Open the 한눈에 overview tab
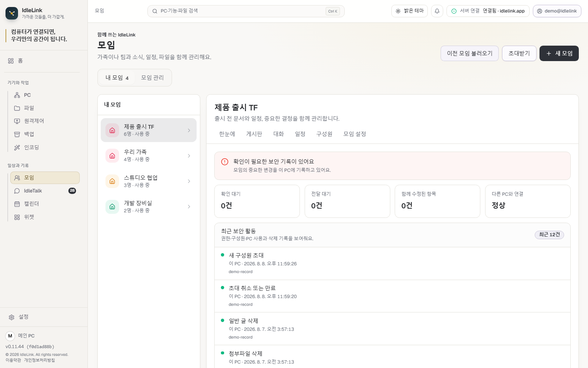 tap(227, 134)
